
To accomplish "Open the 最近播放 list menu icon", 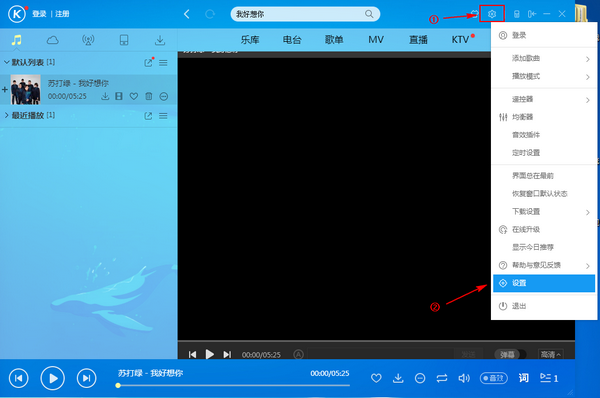I will pyautogui.click(x=163, y=116).
